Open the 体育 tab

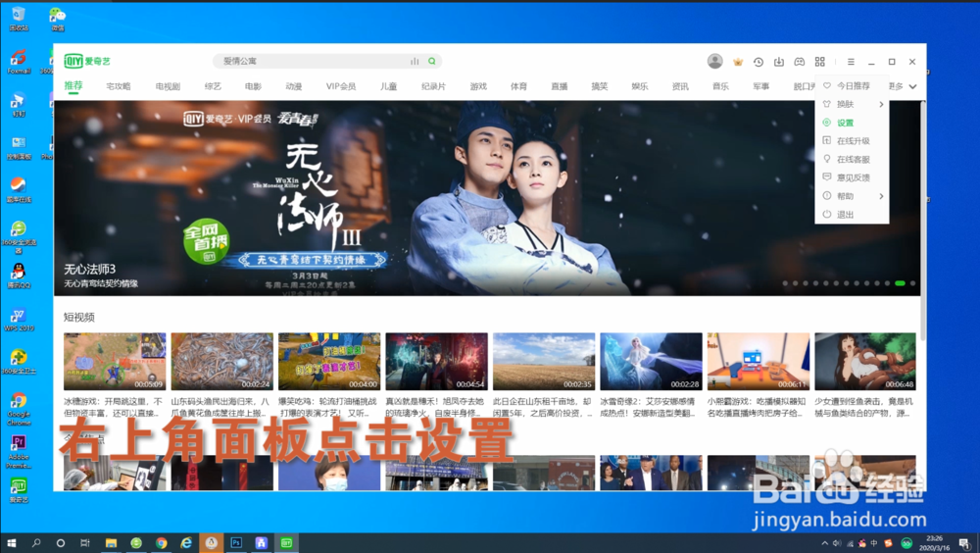coord(518,86)
